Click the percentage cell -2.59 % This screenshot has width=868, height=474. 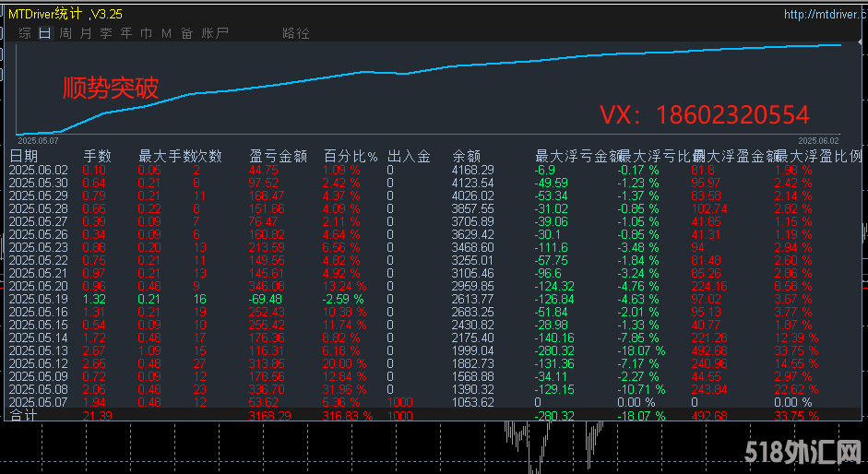344,299
